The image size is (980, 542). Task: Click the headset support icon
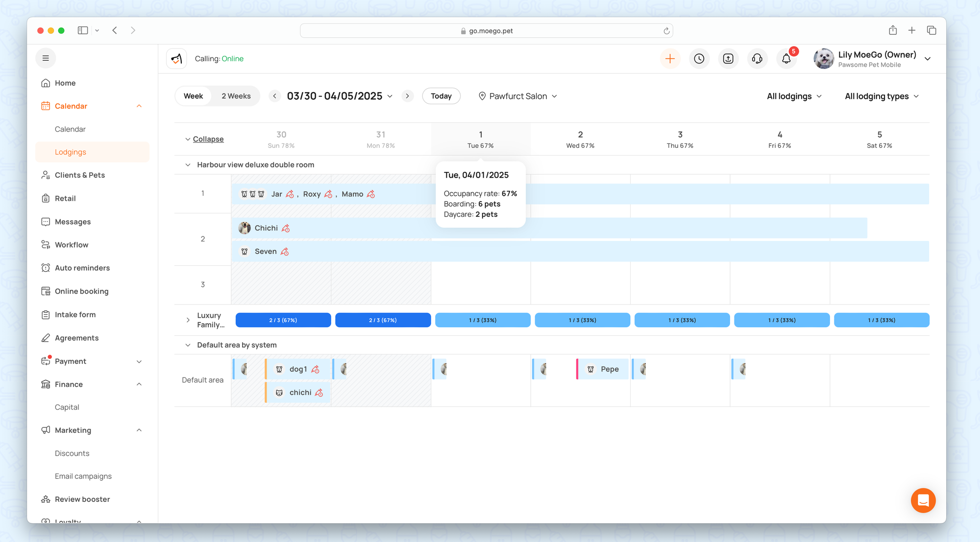(757, 59)
